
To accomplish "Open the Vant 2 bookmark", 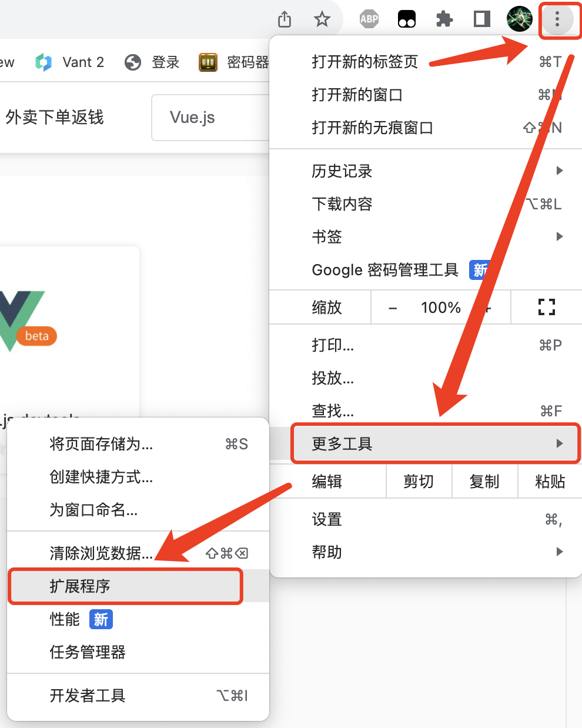I will [71, 62].
